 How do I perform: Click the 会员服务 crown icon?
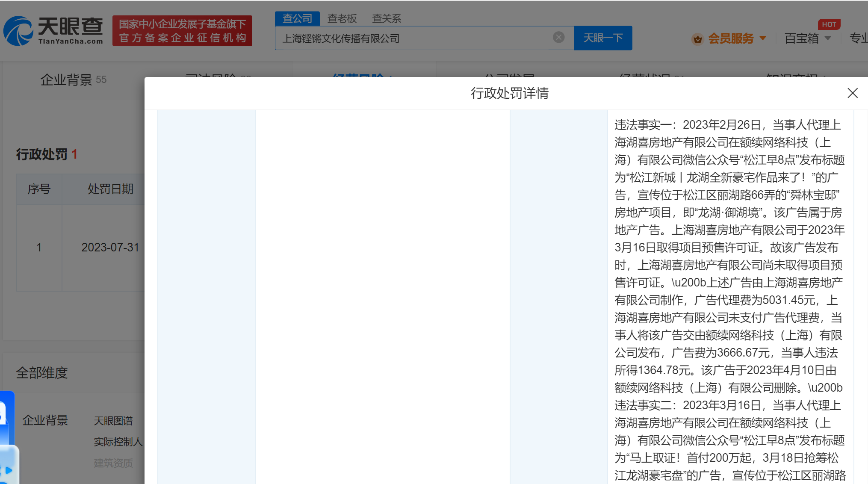coord(698,39)
